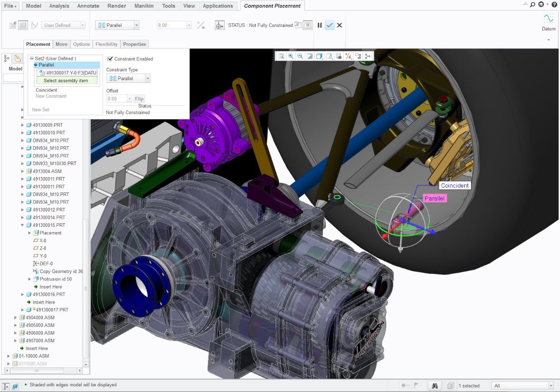560x392 pixels.
Task: Switch to the Analysis ribbon tab
Action: tap(59, 6)
